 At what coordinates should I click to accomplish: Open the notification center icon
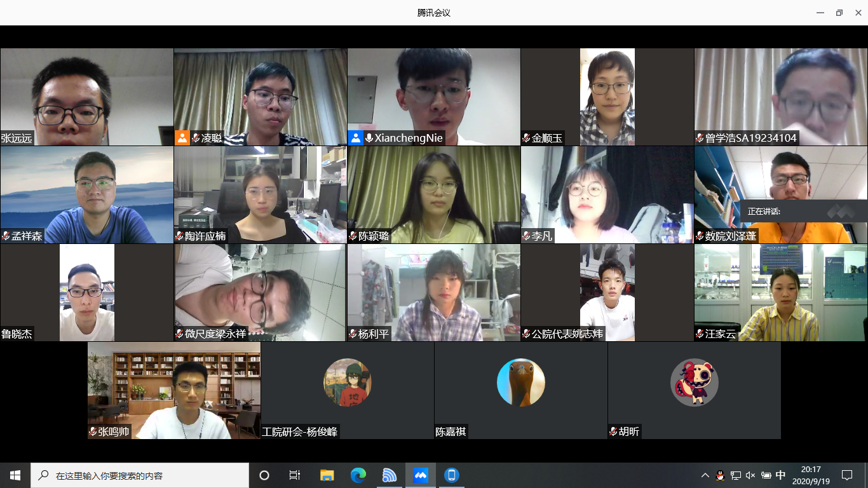[x=847, y=475]
